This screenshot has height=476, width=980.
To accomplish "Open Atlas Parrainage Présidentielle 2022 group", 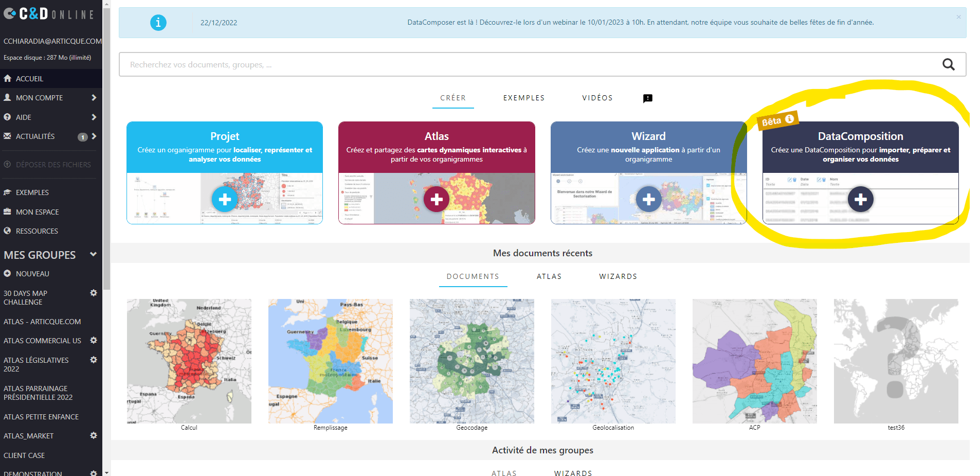I will pos(38,393).
